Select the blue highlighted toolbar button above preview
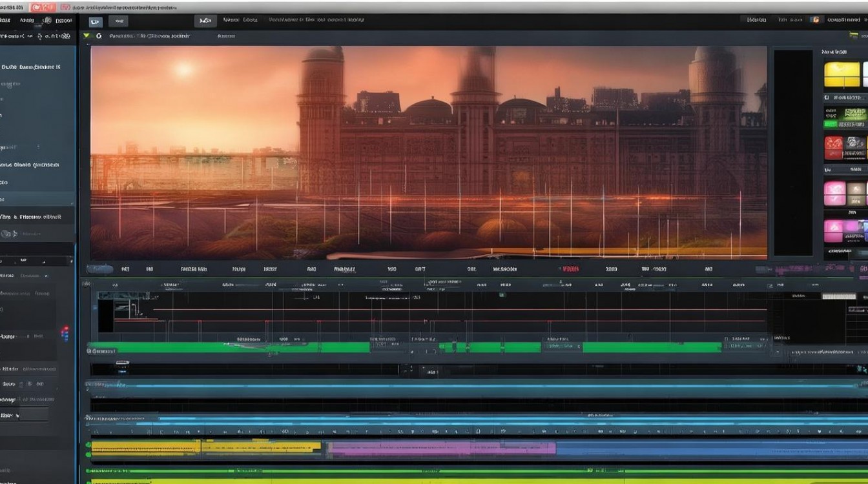 pyautogui.click(x=96, y=21)
